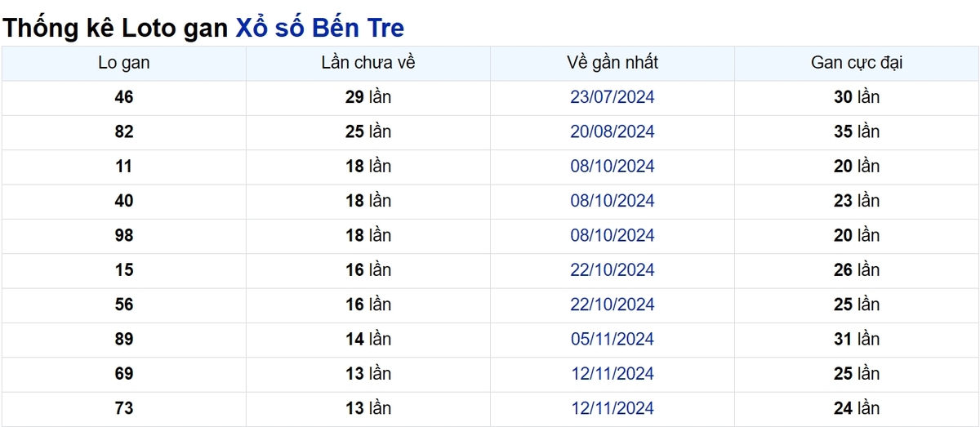Open the 23/07/2024 date link
The width and height of the screenshot is (980, 427).
pos(612,97)
